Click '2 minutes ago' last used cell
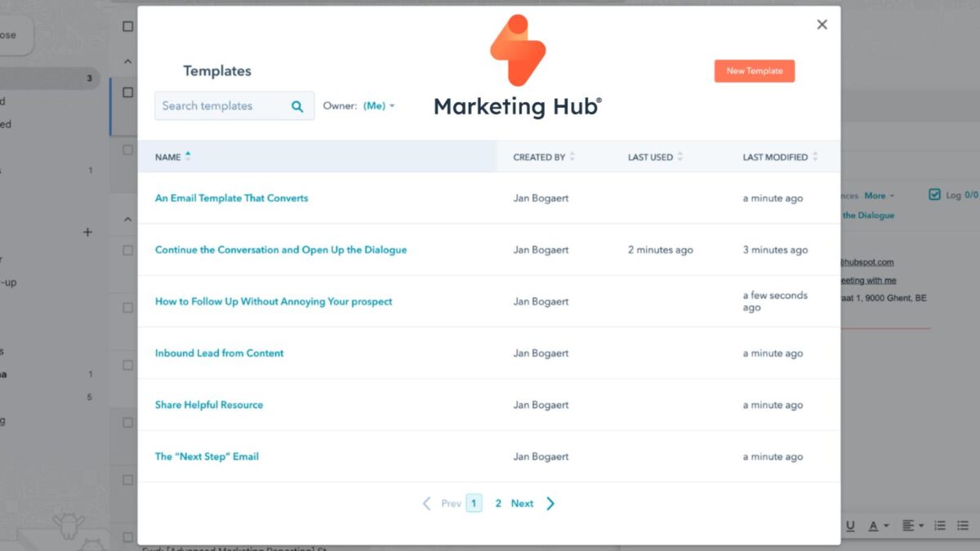This screenshot has width=980, height=551. click(660, 250)
